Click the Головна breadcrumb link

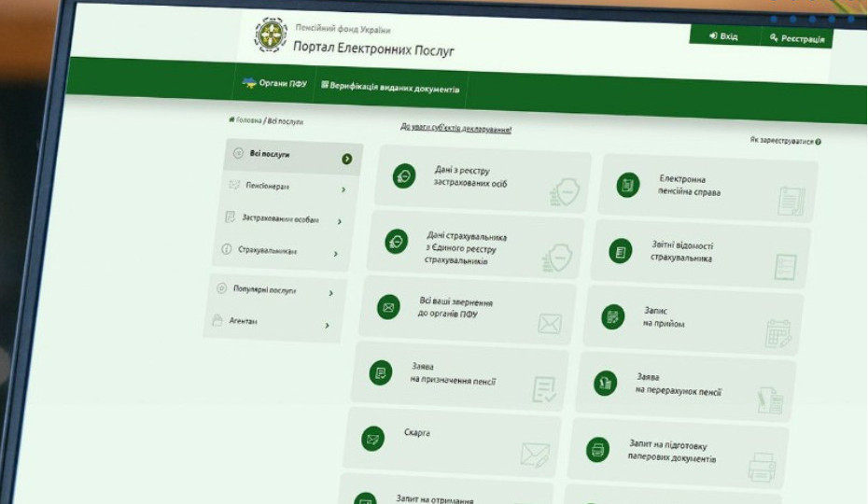point(248,120)
